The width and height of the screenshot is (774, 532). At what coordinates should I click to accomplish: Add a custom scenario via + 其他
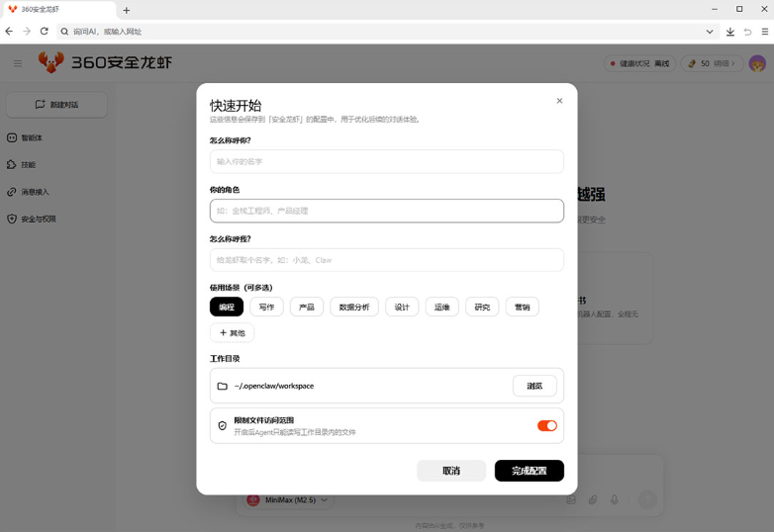232,333
